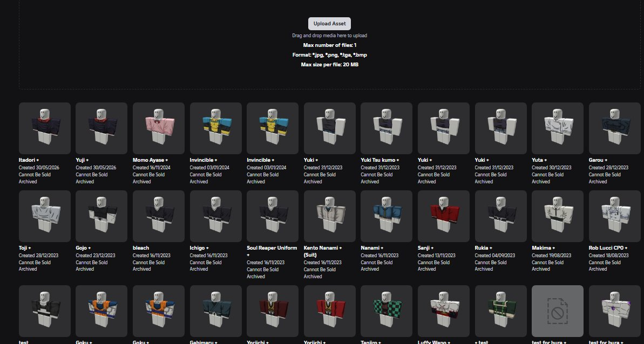Open the Nanami + name link
644x344 pixels.
click(372, 248)
